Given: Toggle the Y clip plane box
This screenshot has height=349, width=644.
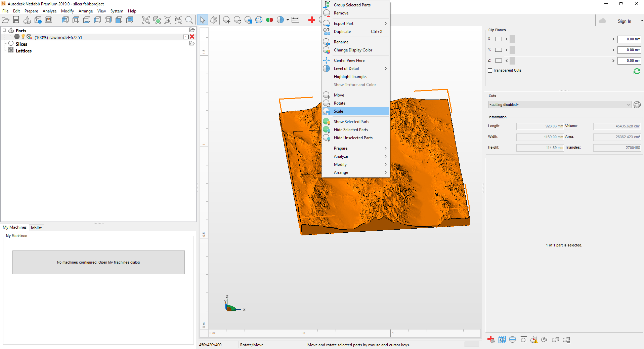Looking at the screenshot, I should pyautogui.click(x=499, y=50).
